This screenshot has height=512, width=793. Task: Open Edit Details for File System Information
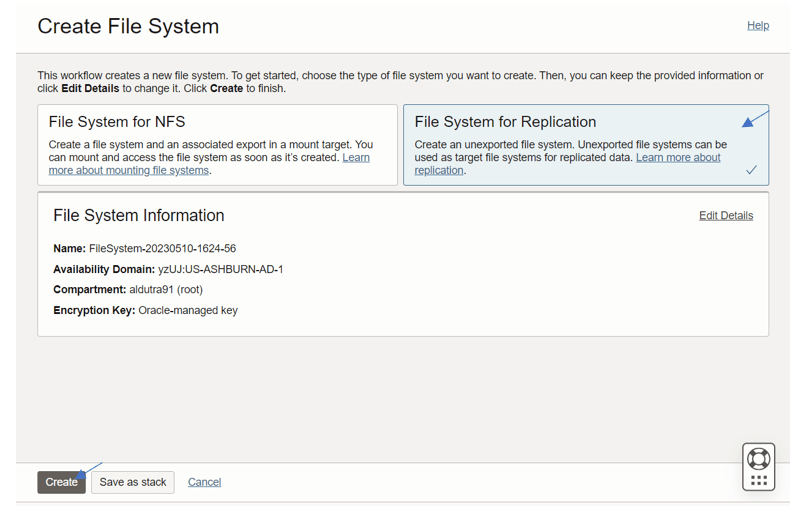click(x=726, y=216)
